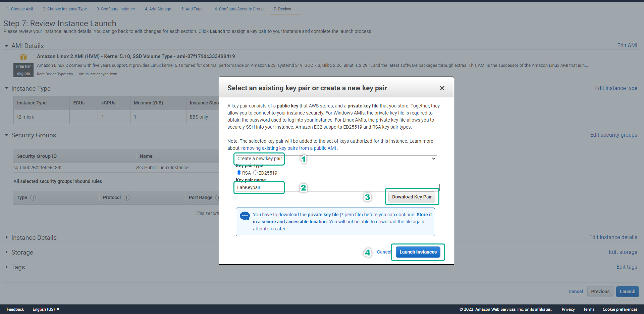Select the ED25519 key pair type
The image size is (644, 314).
point(255,173)
